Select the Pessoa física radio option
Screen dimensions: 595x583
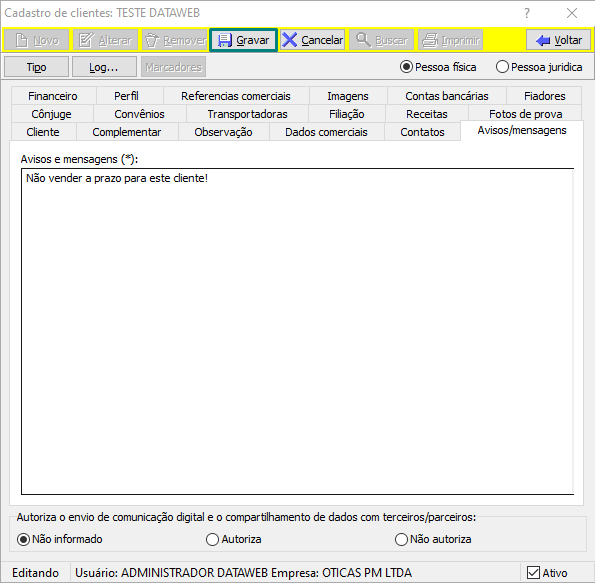(x=406, y=67)
